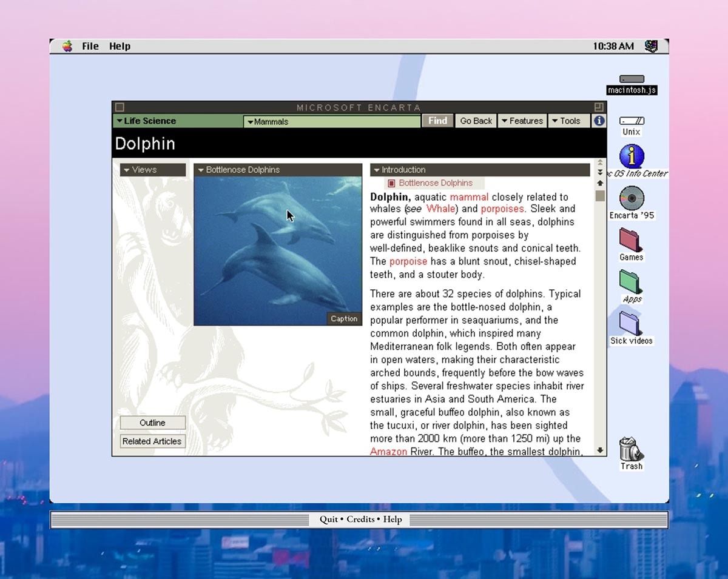Open the Tools dropdown

568,121
